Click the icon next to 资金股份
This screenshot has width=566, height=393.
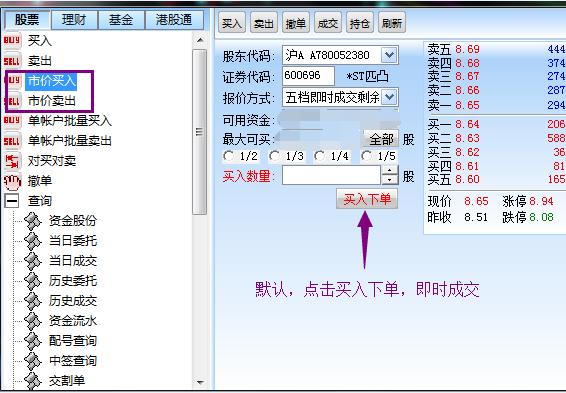[33, 221]
